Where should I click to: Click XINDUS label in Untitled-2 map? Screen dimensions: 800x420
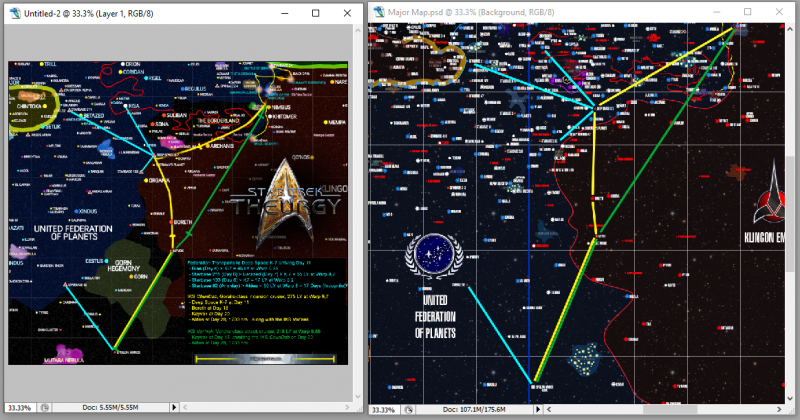(88, 211)
